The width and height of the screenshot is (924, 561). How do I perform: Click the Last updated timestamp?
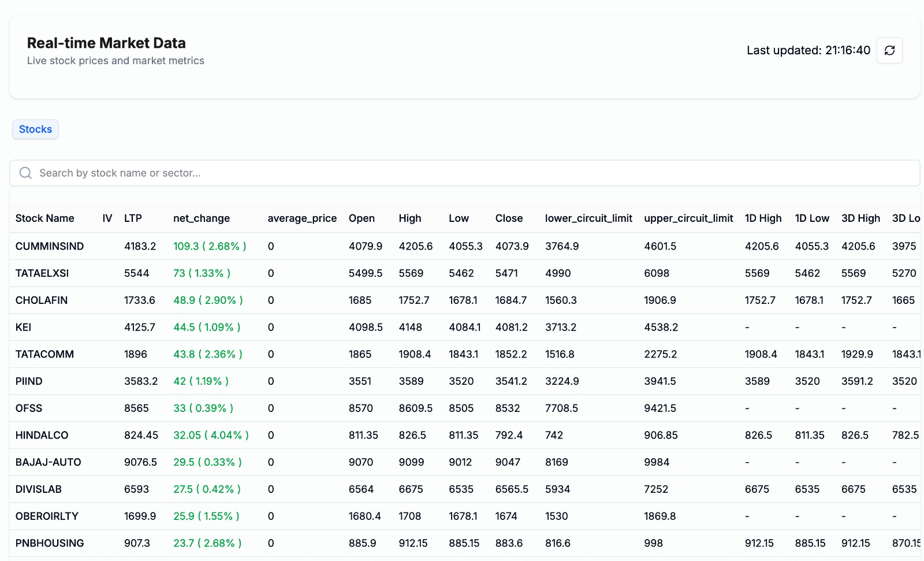808,50
